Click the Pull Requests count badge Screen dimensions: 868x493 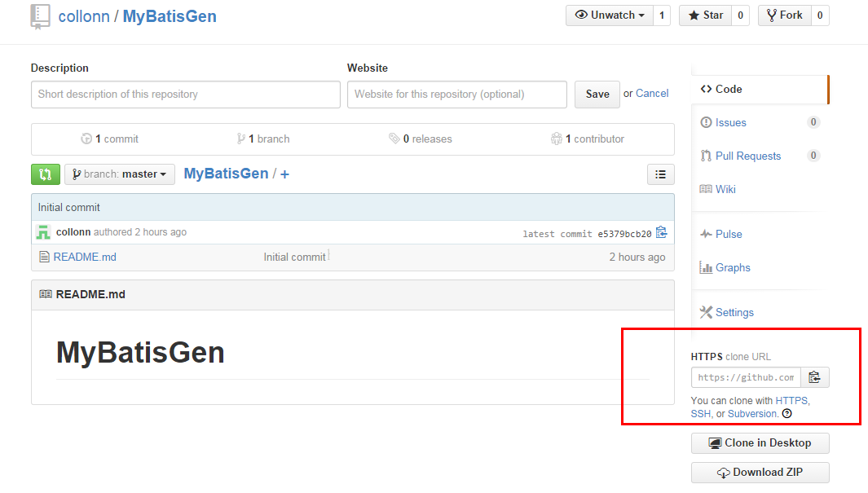pos(813,156)
